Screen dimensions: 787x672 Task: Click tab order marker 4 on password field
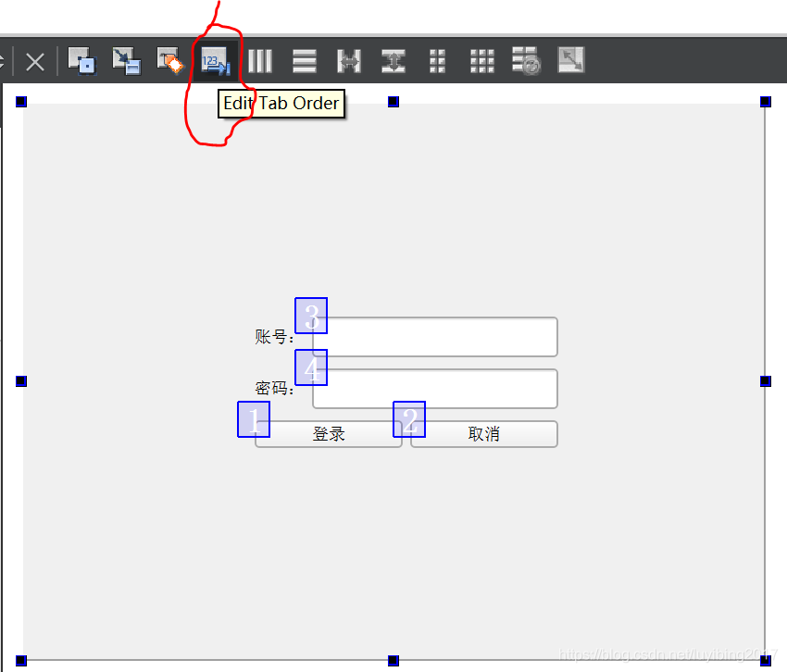311,367
